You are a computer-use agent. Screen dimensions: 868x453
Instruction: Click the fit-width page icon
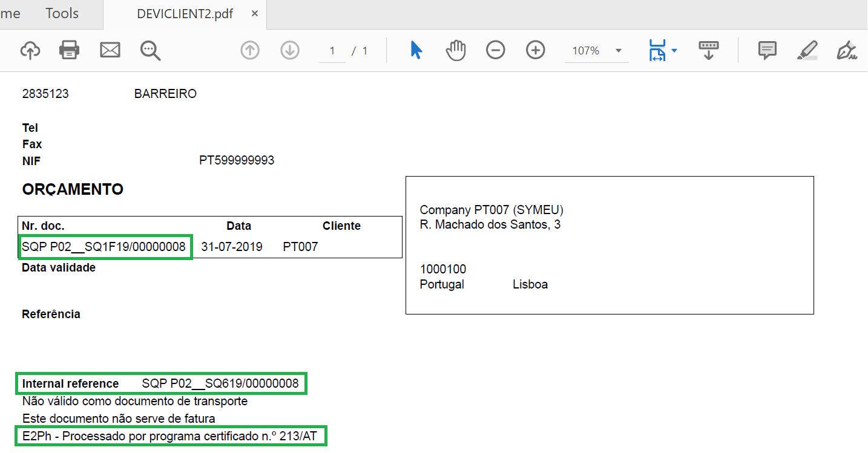tap(657, 50)
